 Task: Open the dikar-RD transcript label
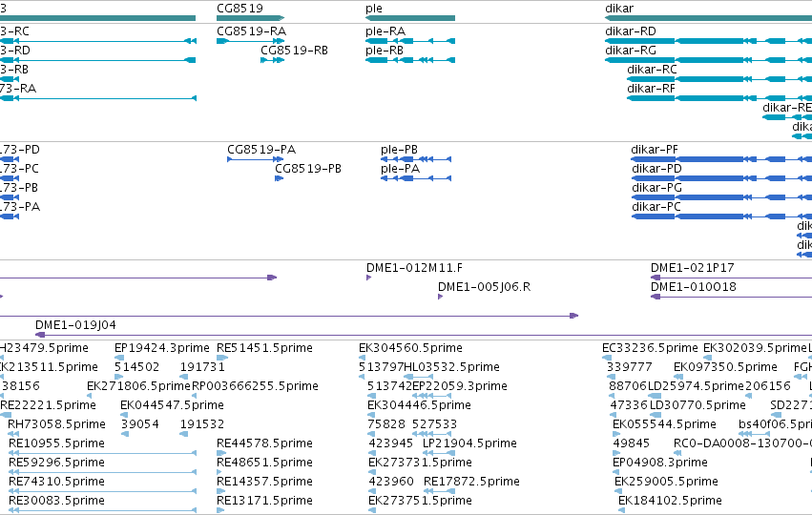coord(631,31)
